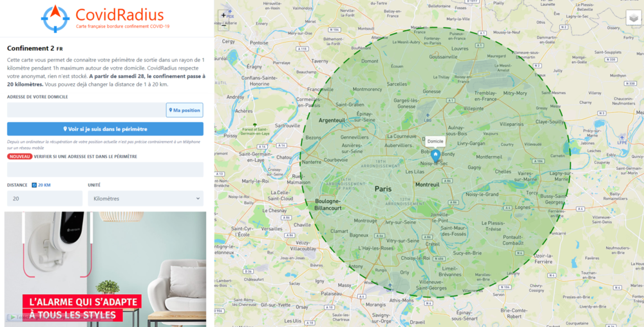Image resolution: width=644 pixels, height=327 pixels.
Task: Click the blue square icon beside 20 KM
Action: click(34, 185)
